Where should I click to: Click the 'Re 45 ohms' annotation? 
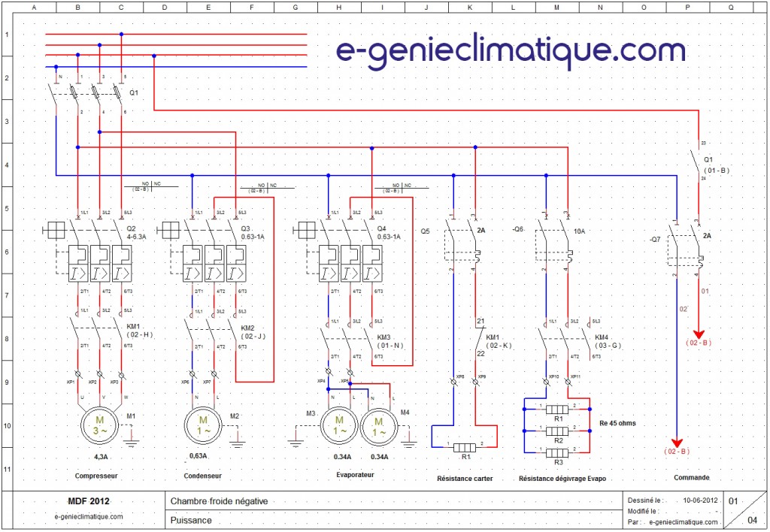click(617, 423)
